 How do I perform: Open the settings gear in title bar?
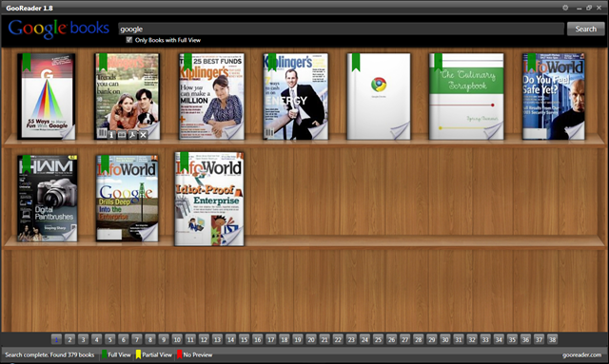565,8
